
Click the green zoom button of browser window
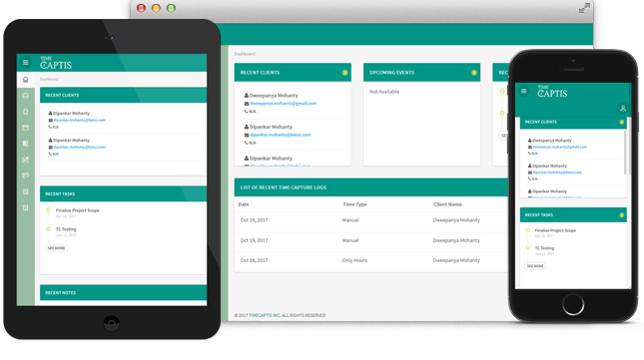pos(171,8)
